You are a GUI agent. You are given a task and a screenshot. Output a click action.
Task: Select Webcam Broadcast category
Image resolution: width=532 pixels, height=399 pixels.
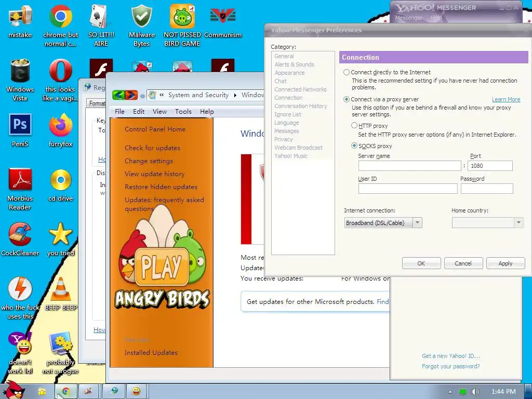pos(298,148)
